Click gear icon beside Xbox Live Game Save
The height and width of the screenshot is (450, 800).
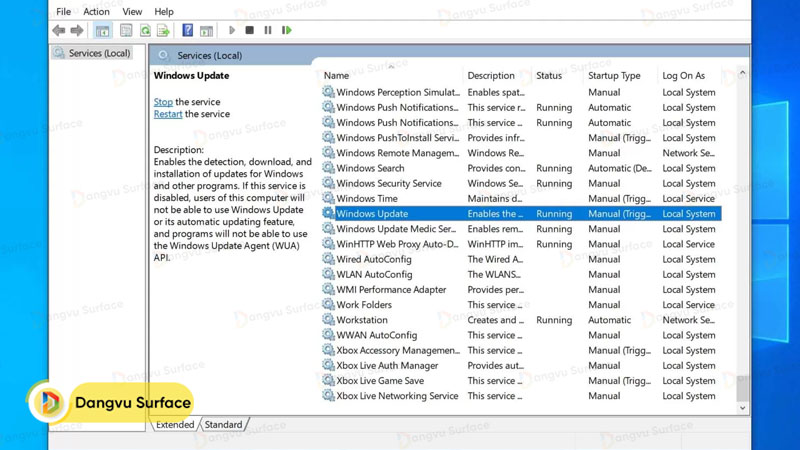(328, 380)
